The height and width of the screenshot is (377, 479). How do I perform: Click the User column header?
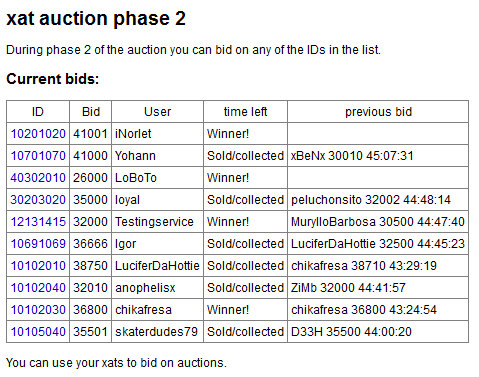(x=157, y=112)
